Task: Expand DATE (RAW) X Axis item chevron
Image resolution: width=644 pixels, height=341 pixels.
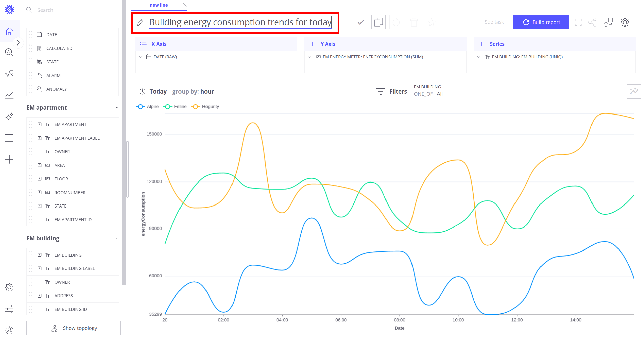Action: pos(141,57)
